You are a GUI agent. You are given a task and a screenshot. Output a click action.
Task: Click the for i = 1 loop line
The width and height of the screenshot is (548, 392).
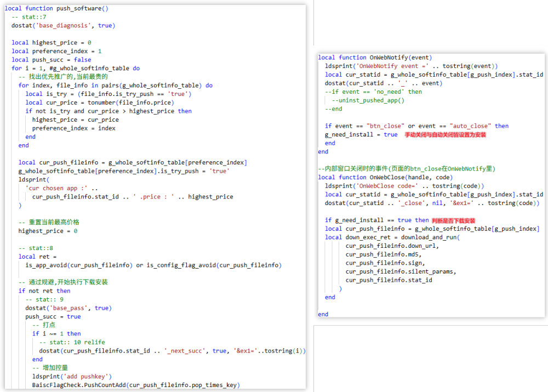click(x=75, y=69)
